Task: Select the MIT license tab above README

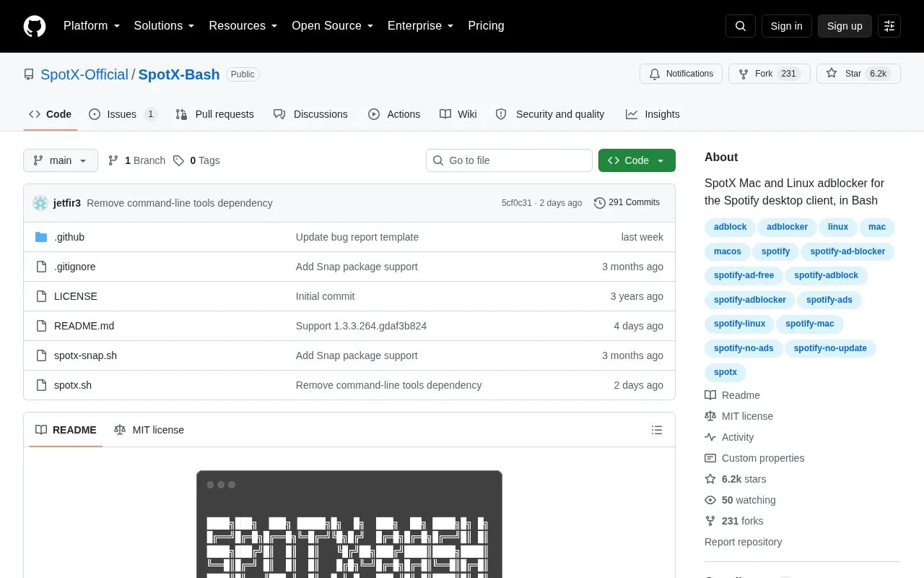Action: (x=149, y=430)
